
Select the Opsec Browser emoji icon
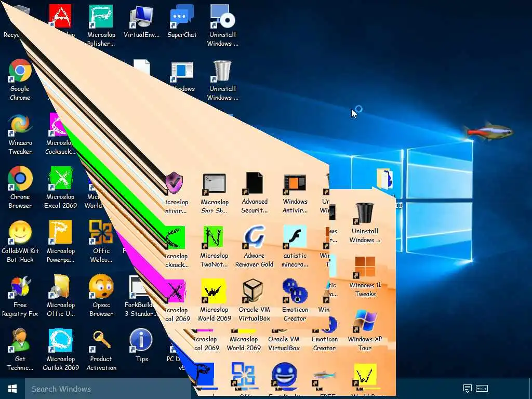(x=101, y=287)
